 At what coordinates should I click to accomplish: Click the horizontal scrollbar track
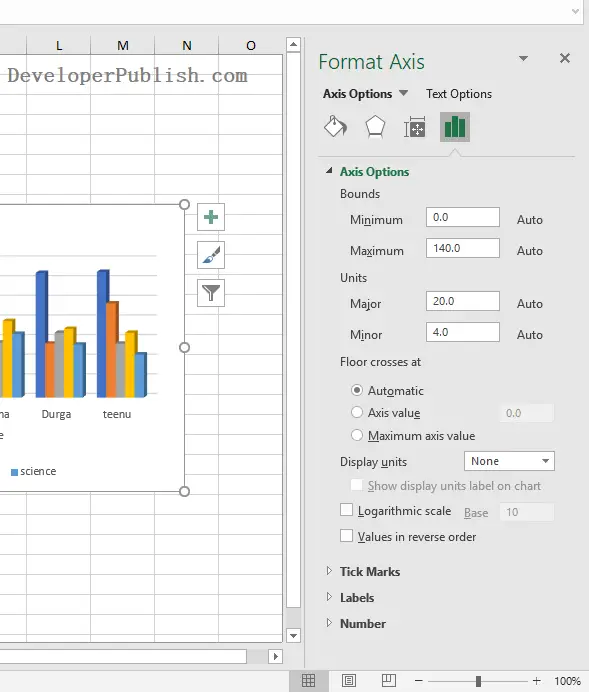pos(257,656)
